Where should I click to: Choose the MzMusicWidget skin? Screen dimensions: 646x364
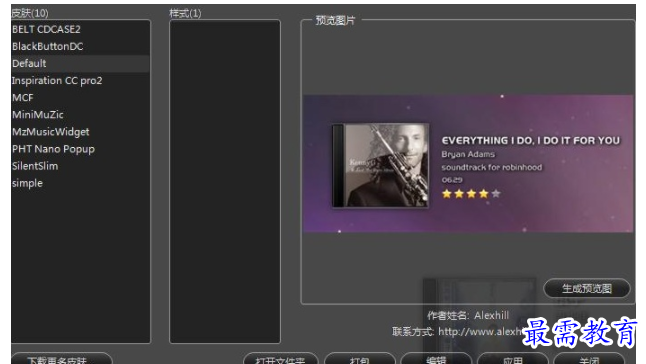tap(80, 132)
